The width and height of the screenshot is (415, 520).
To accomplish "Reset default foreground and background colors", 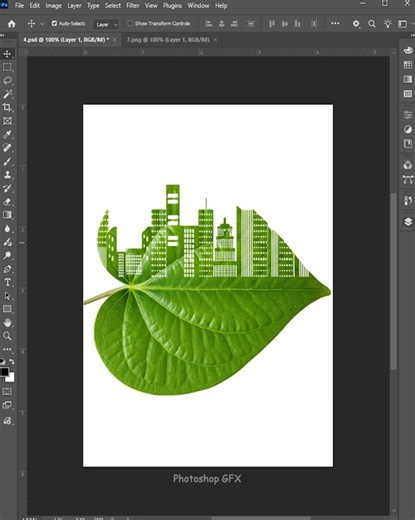I will 2,361.
